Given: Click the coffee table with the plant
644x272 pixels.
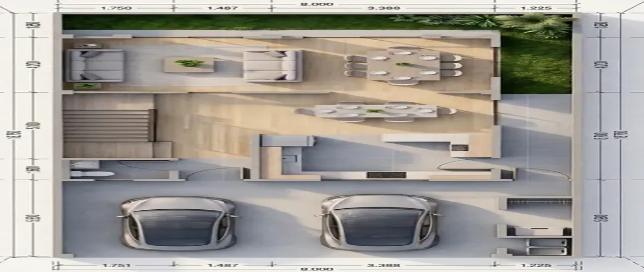Looking at the screenshot, I should click(x=189, y=65).
